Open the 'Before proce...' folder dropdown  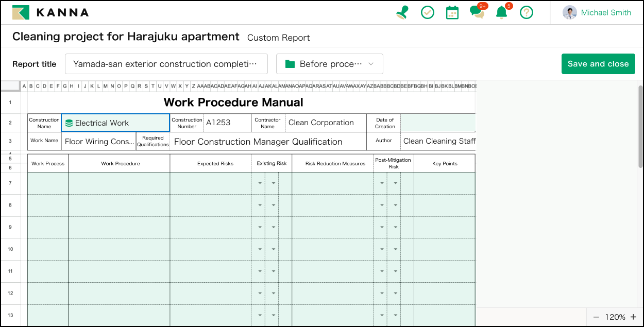pos(330,64)
